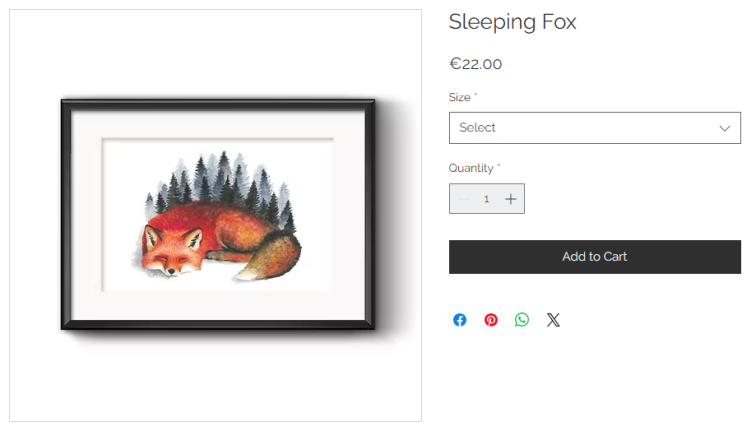The width and height of the screenshot is (756, 427).
Task: Click the Sleeping Fox product title
Action: pyautogui.click(x=512, y=22)
